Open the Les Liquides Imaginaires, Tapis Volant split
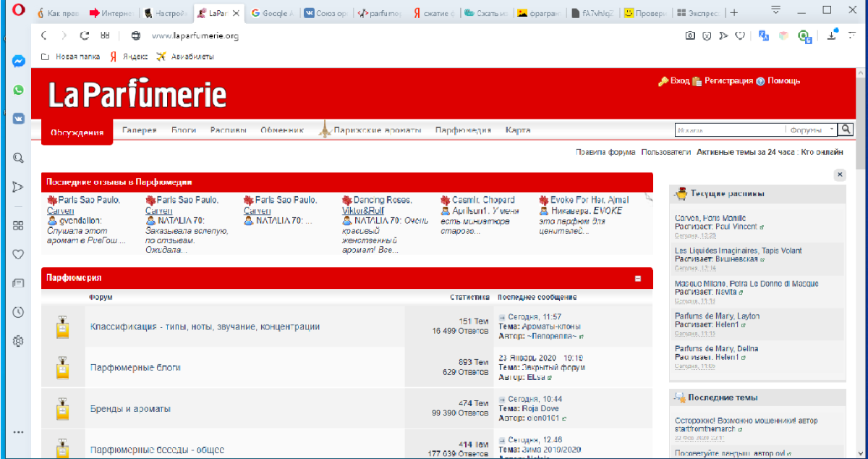 [738, 250]
